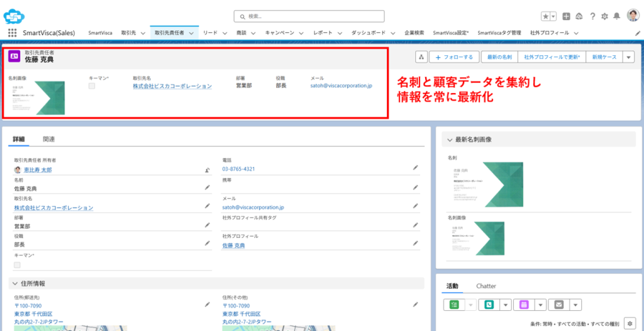Open the 取引先 tab dropdown chevron
This screenshot has height=331, width=644.
[143, 33]
